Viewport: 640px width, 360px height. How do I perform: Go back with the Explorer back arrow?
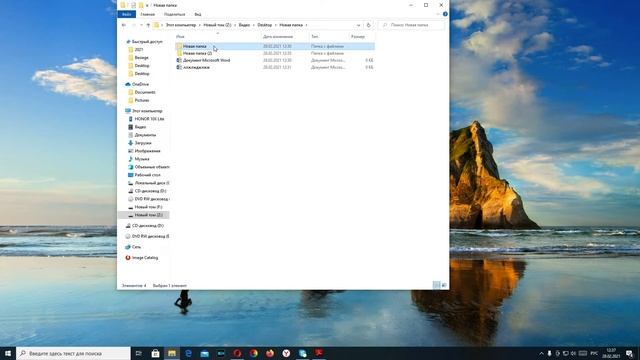[x=124, y=25]
